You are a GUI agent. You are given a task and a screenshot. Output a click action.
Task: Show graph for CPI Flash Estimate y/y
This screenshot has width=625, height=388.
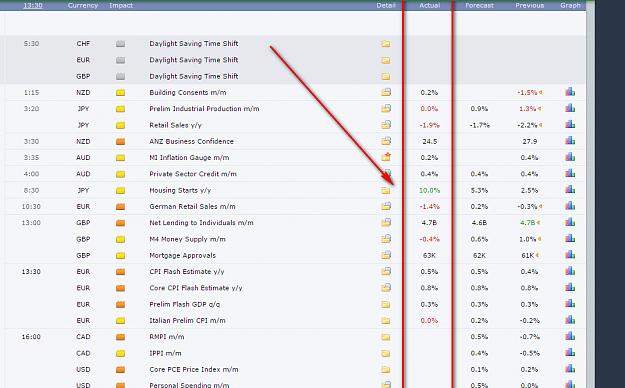coord(570,271)
